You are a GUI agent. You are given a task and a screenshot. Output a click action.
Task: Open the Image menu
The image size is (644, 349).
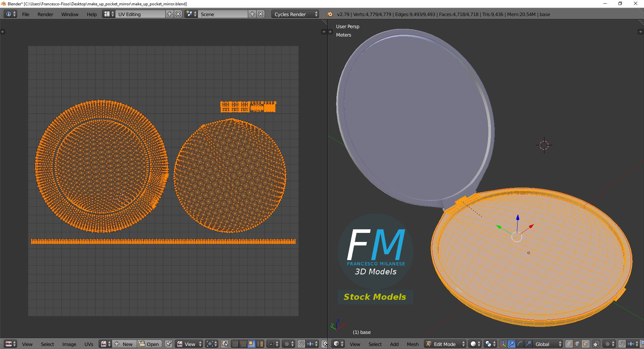pos(69,344)
